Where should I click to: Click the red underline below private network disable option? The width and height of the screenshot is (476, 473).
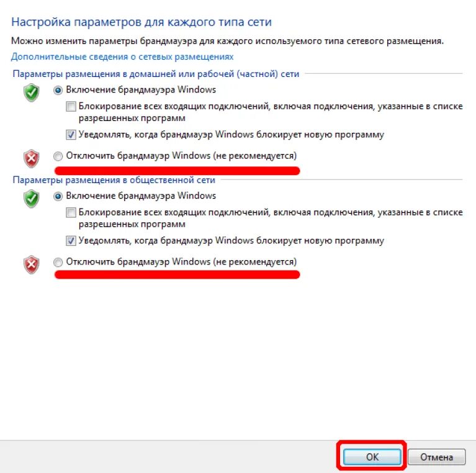pyautogui.click(x=177, y=171)
